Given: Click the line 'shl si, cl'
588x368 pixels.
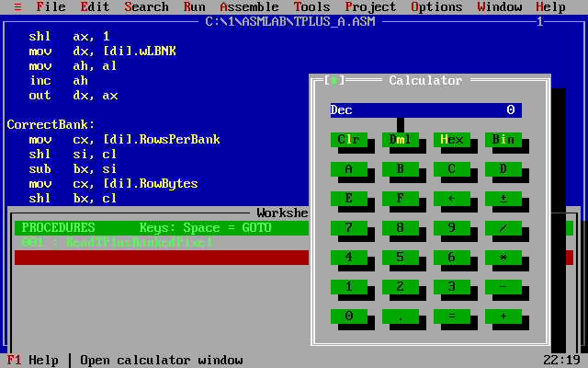Looking at the screenshot, I should pos(73,155).
